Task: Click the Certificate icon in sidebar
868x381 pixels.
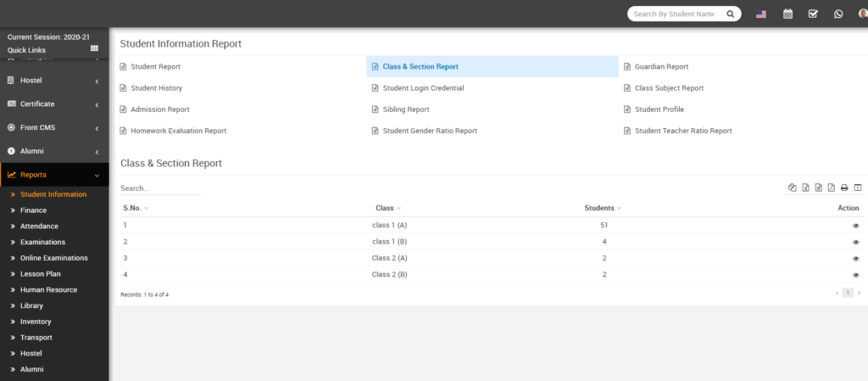Action: [11, 104]
